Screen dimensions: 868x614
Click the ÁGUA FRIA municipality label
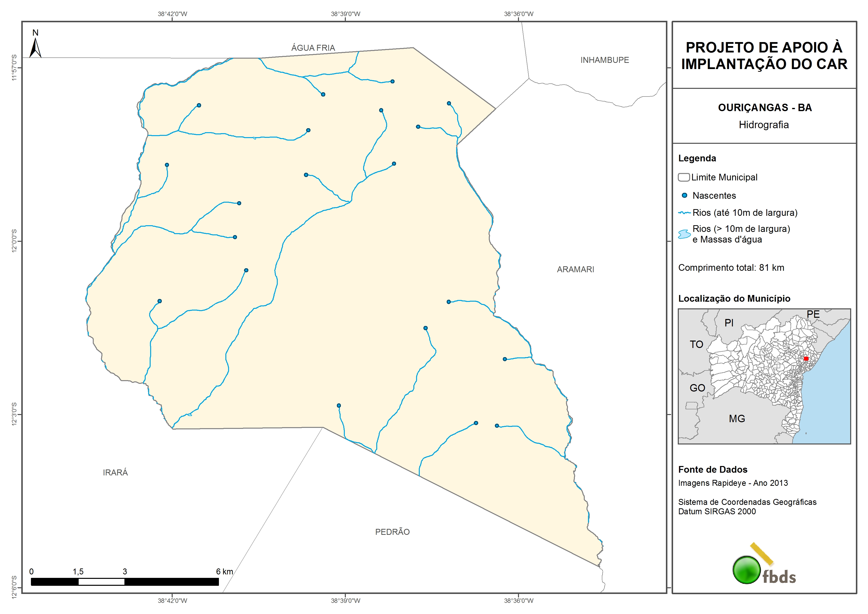(x=313, y=48)
